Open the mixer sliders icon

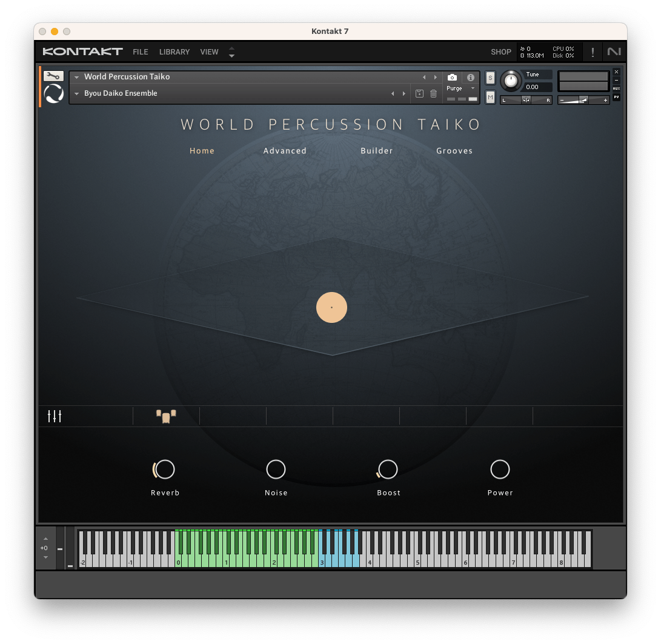55,416
